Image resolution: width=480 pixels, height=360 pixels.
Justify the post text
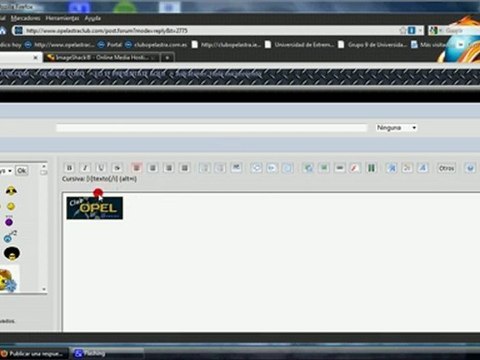(x=184, y=168)
